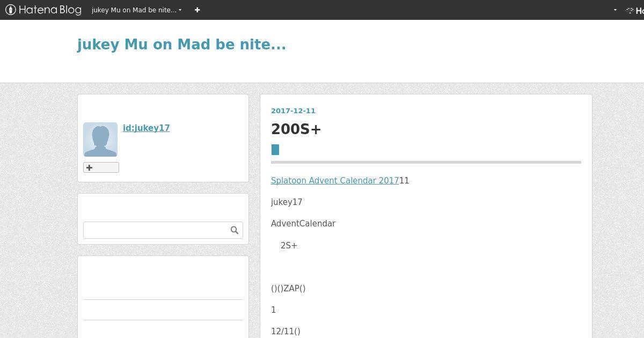The image size is (644, 338).
Task: Click the AdventCalendar text line
Action: (x=303, y=224)
